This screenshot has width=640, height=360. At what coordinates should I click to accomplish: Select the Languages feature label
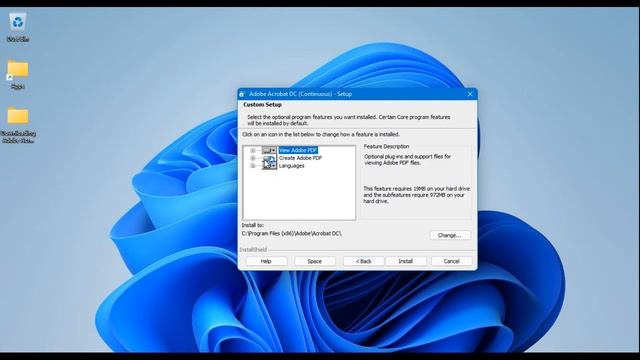click(291, 166)
